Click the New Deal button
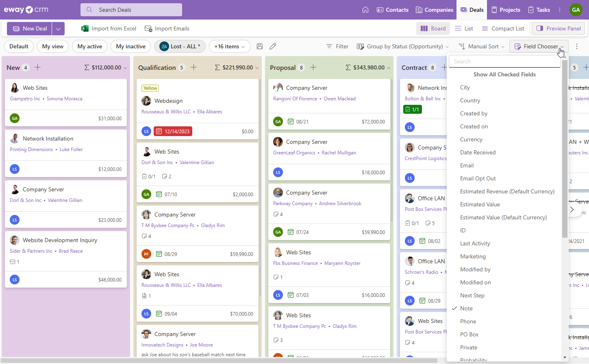Screen dimensions: 589x364 (30, 28)
